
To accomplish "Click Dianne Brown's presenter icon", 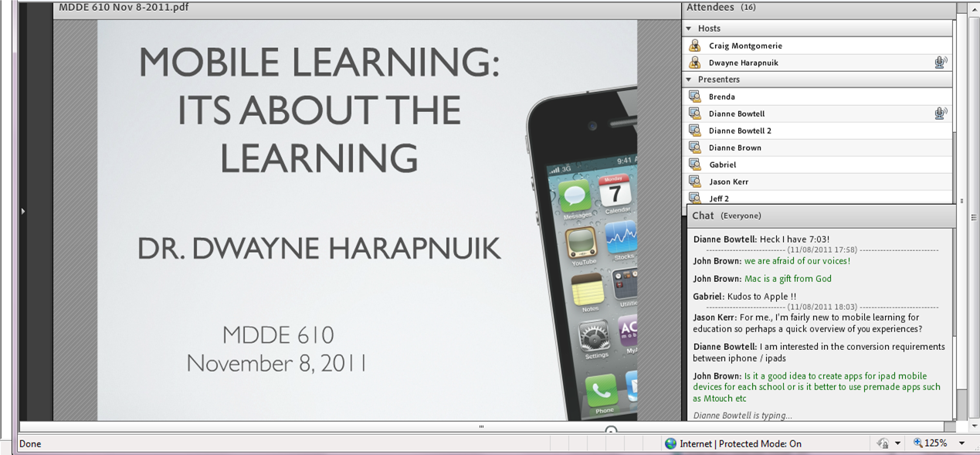I will point(694,148).
